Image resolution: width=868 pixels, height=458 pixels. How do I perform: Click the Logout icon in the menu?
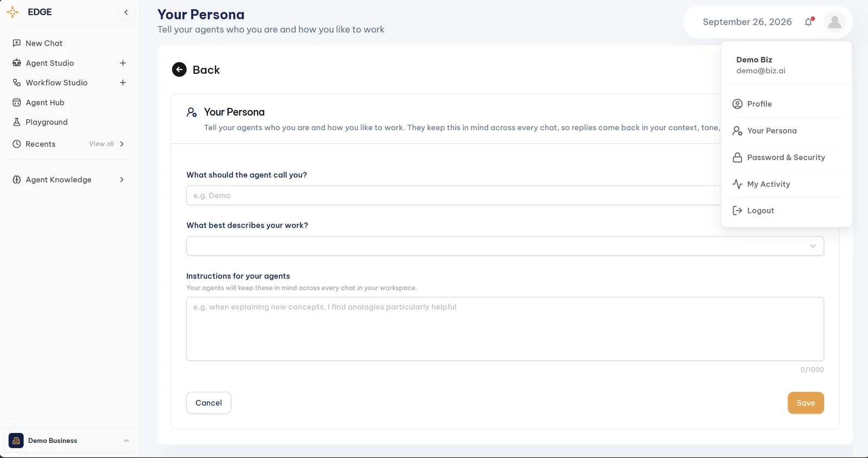[x=737, y=211]
